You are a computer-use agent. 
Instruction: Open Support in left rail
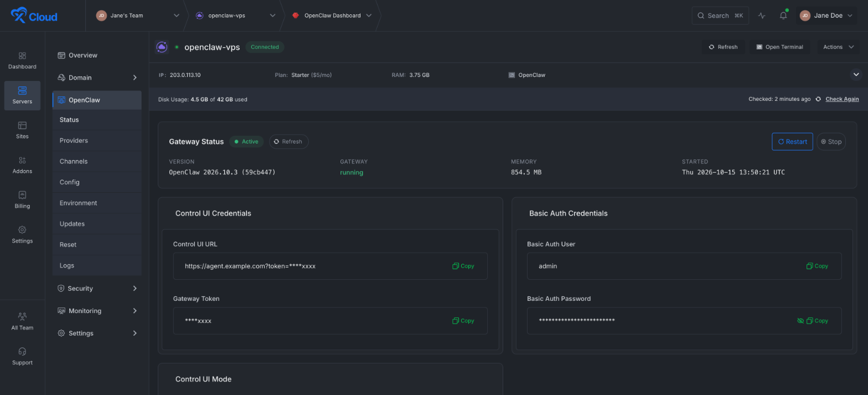[x=22, y=356]
